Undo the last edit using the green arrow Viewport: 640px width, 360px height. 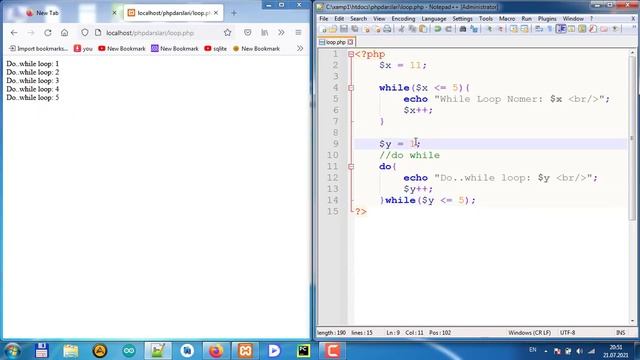click(437, 29)
